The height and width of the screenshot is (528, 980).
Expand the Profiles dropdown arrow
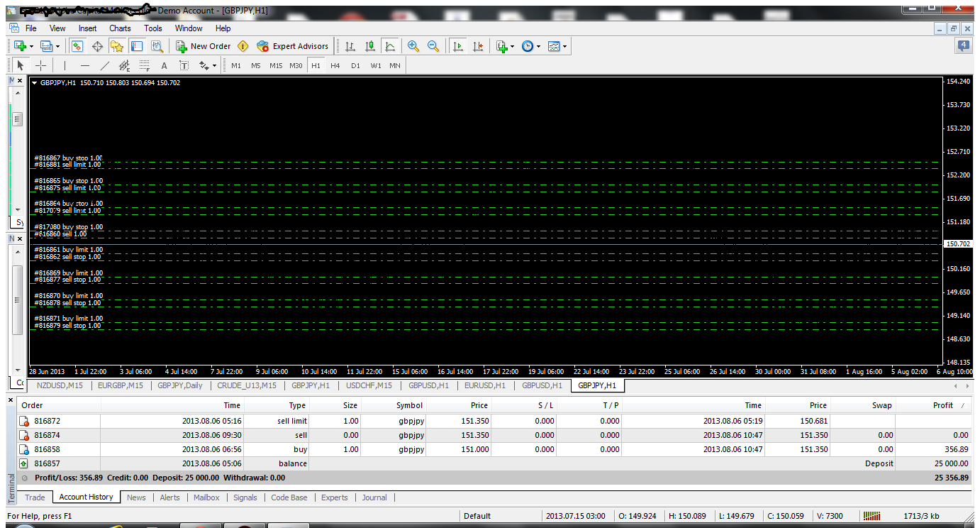(57, 47)
